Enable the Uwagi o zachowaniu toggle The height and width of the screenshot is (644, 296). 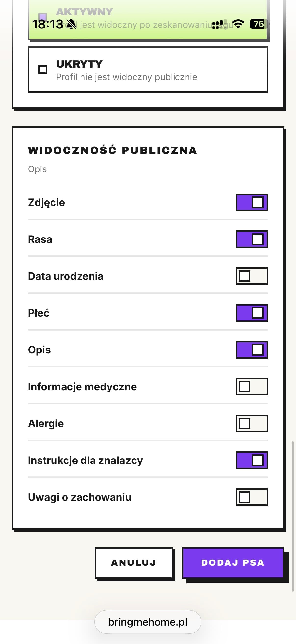coord(252,497)
